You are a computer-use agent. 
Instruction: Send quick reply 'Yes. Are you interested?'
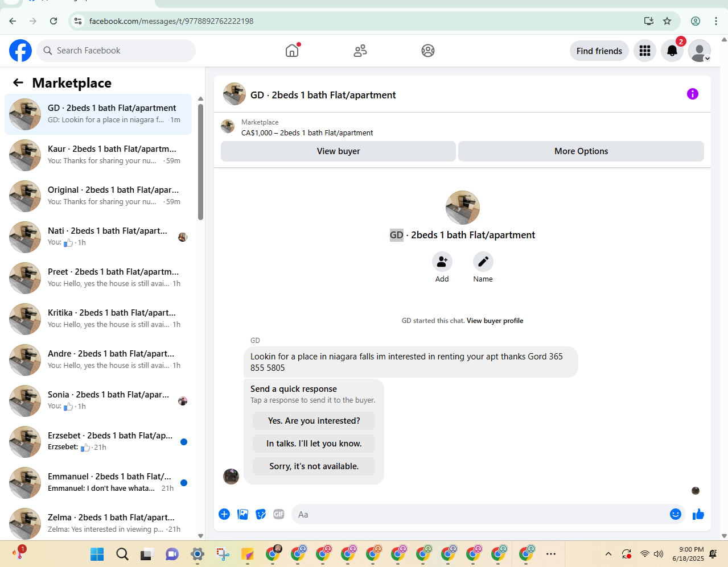[x=314, y=421]
